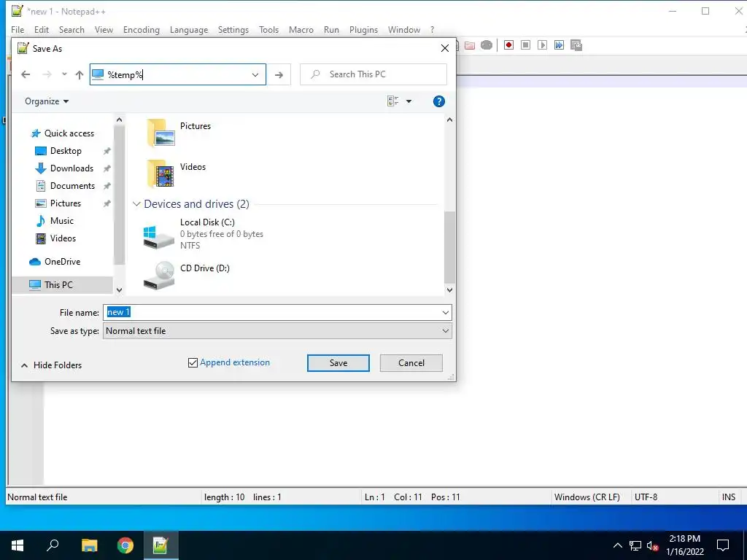Open Windows Start menu
This screenshot has width=747, height=560.
[18, 545]
